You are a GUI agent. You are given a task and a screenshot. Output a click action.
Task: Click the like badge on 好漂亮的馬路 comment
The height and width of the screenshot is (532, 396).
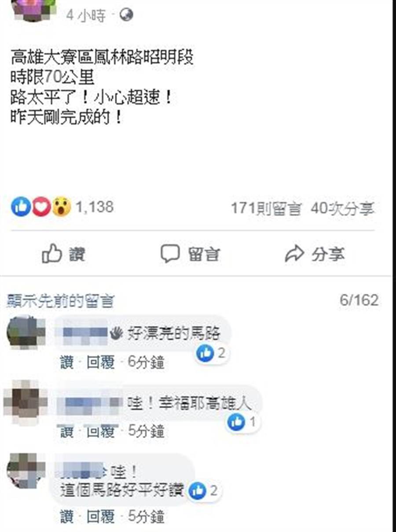pyautogui.click(x=212, y=353)
